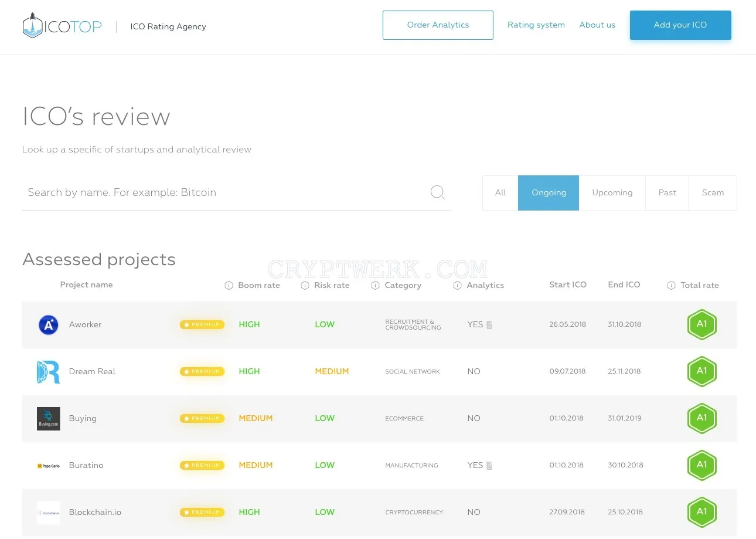
Task: Click Blockchain.io's Cryptocurrency category
Action: 414,513
